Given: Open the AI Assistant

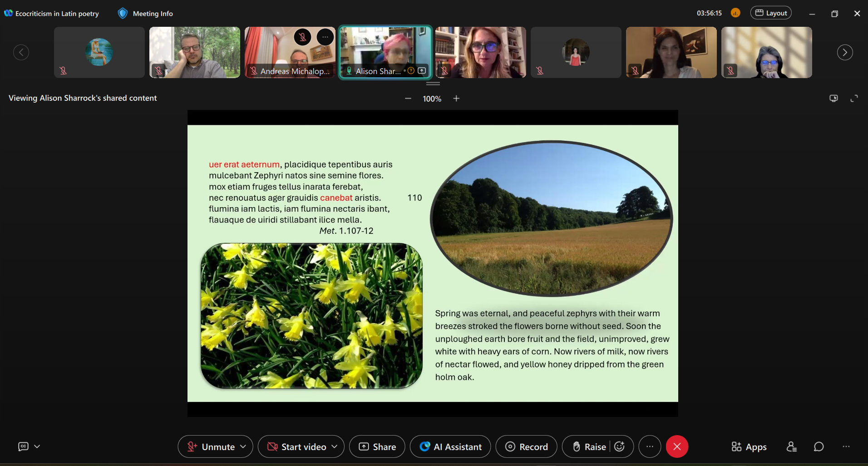Looking at the screenshot, I should pos(450,447).
